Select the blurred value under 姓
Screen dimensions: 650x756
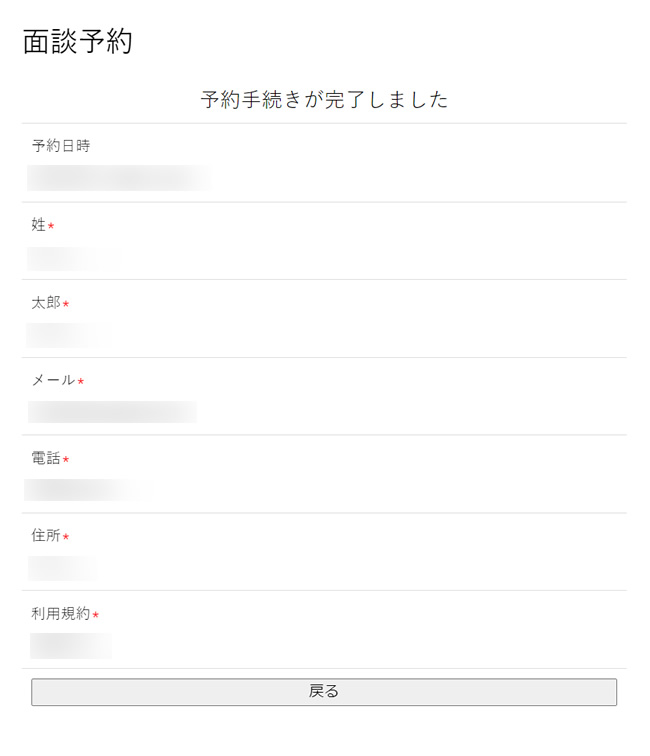coord(70,258)
